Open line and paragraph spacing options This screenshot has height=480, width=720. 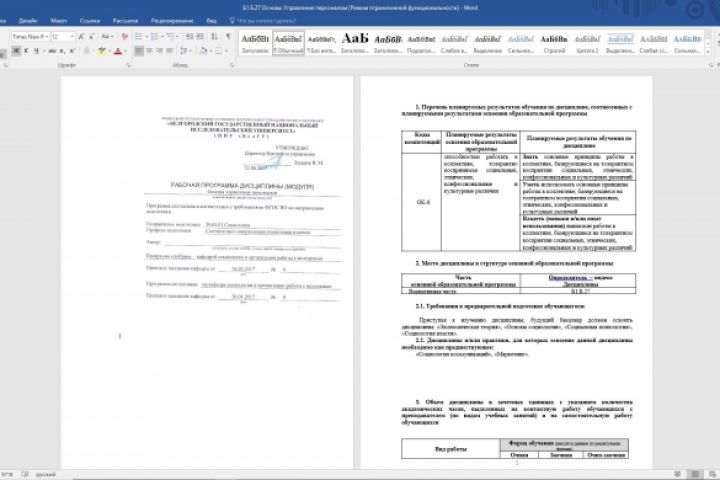184,51
